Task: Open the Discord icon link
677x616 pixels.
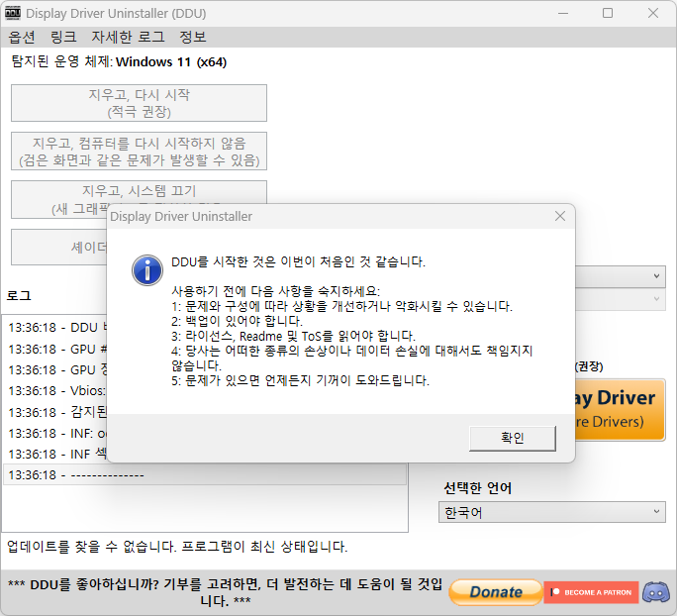Action: point(656,592)
